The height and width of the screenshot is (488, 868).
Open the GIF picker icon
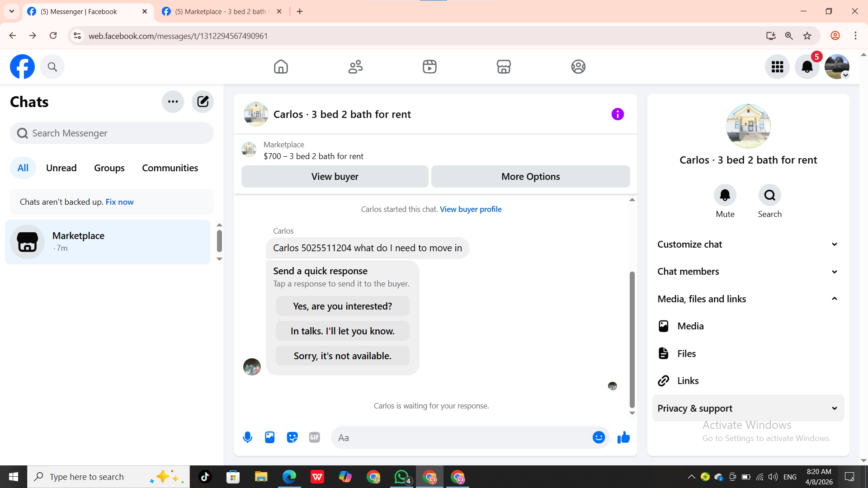315,437
